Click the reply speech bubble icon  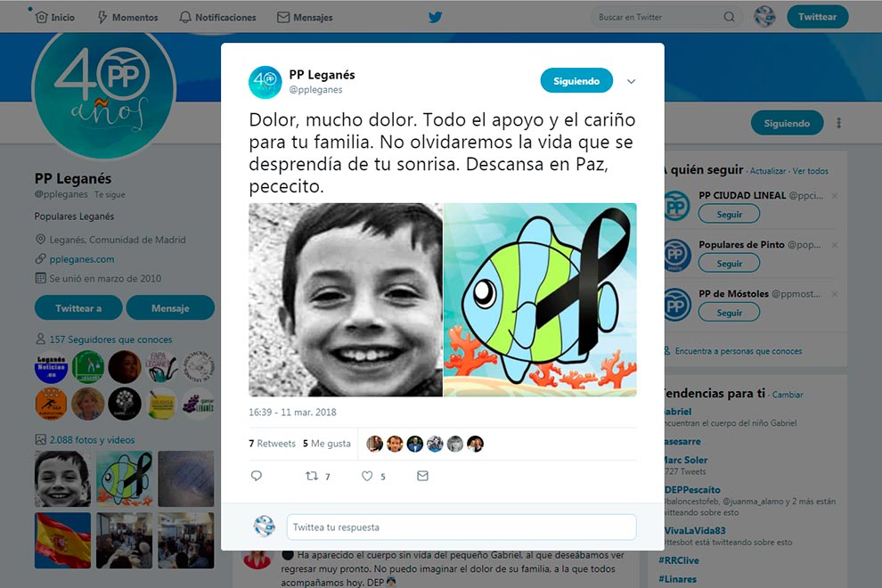[x=257, y=476]
